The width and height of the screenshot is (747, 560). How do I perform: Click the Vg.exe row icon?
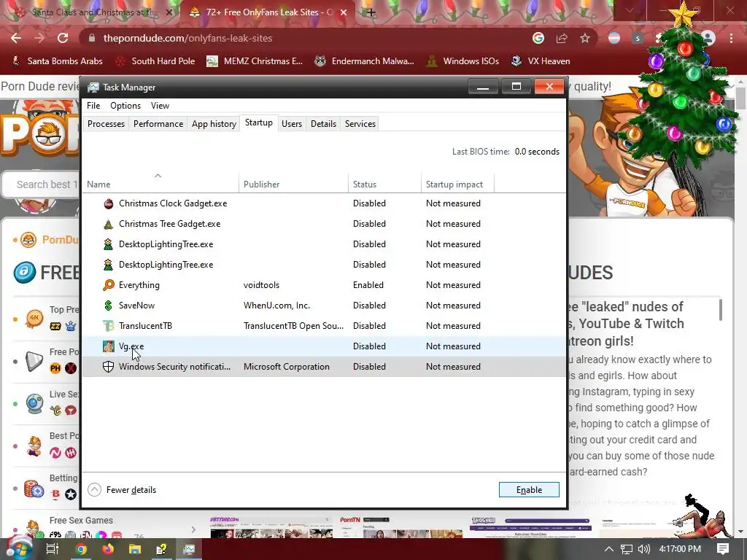point(109,346)
